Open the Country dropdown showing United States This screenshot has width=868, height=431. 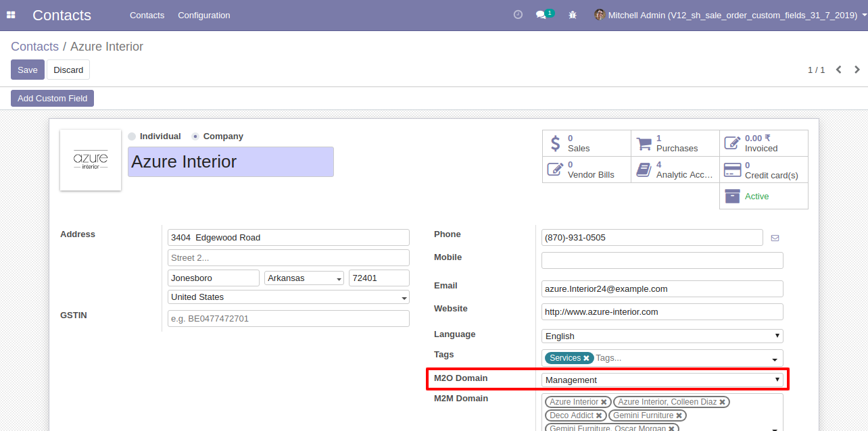tap(289, 297)
